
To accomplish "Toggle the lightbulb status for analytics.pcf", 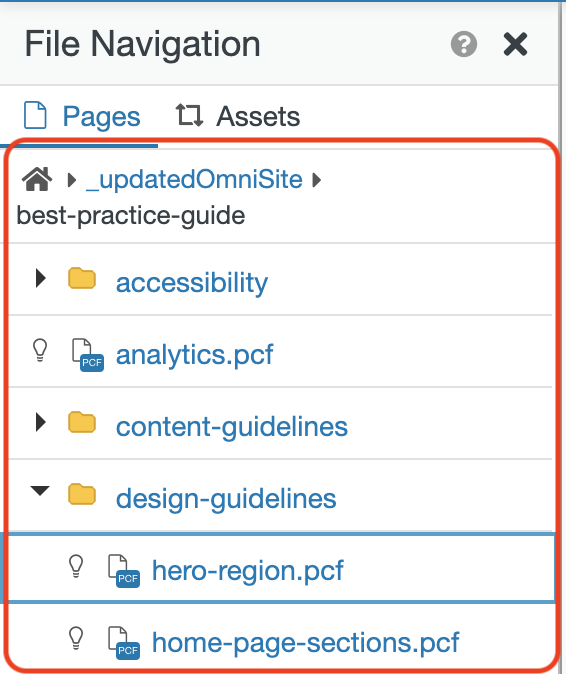I will 40,350.
